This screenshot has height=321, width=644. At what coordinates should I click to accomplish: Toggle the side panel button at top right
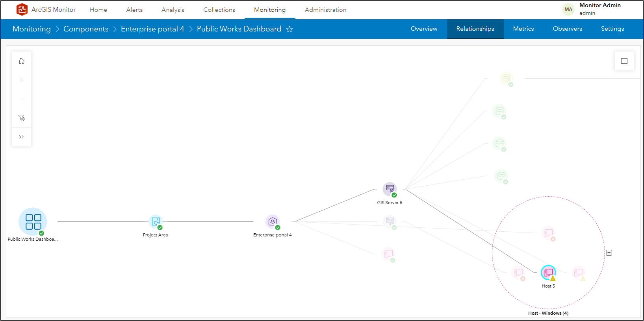coord(624,61)
